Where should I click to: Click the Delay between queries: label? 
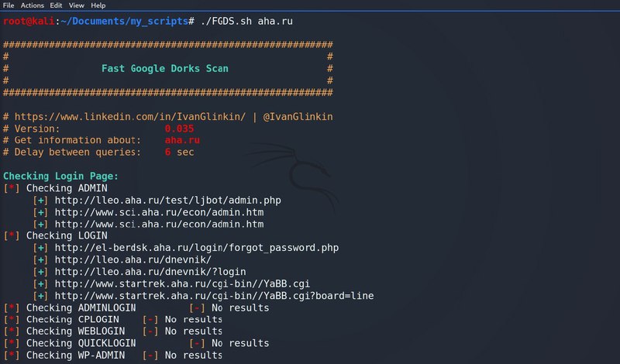click(77, 152)
